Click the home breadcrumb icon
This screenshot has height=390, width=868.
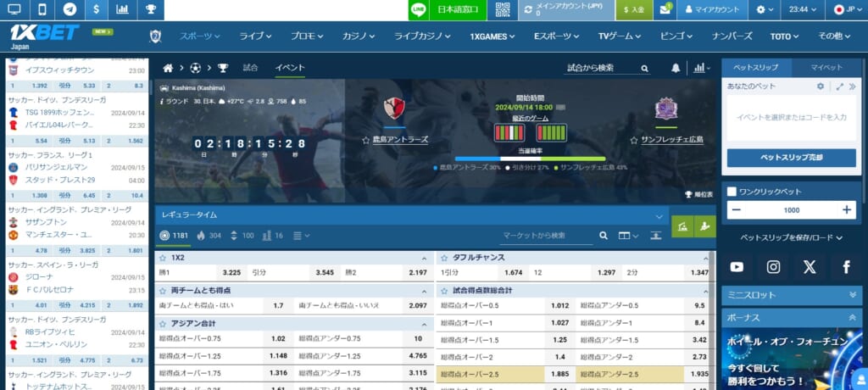click(168, 68)
